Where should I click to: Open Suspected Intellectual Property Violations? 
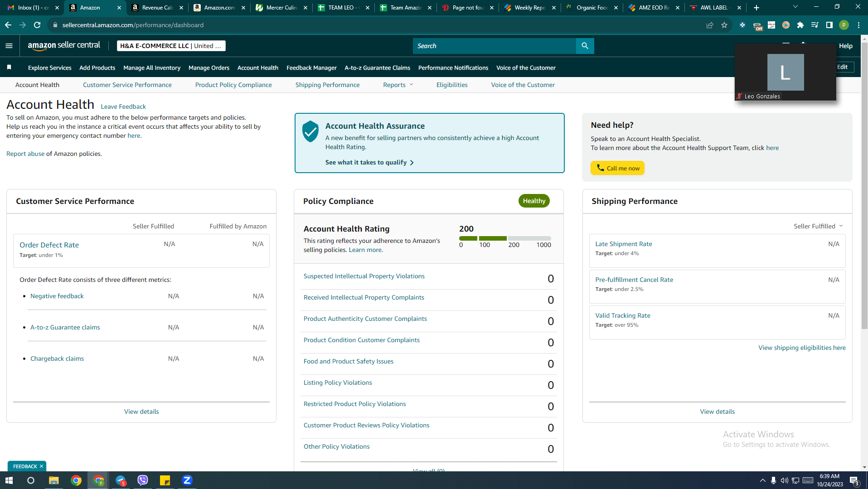(364, 276)
